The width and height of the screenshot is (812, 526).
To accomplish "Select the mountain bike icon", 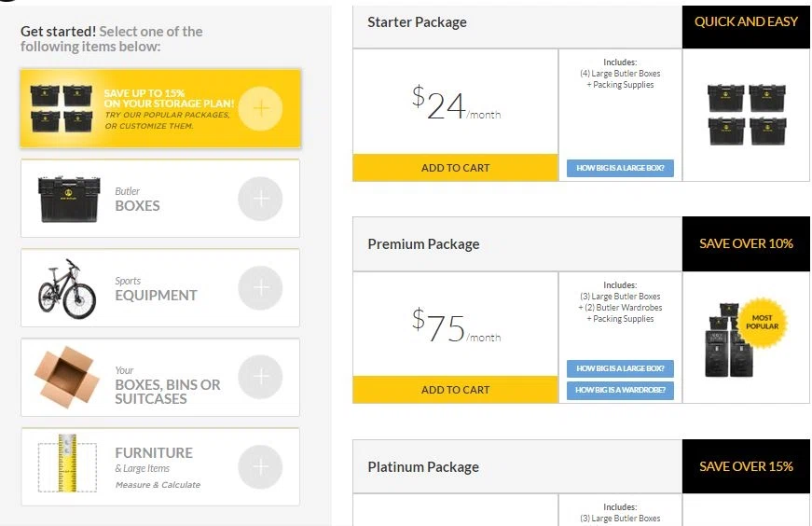I will click(67, 288).
